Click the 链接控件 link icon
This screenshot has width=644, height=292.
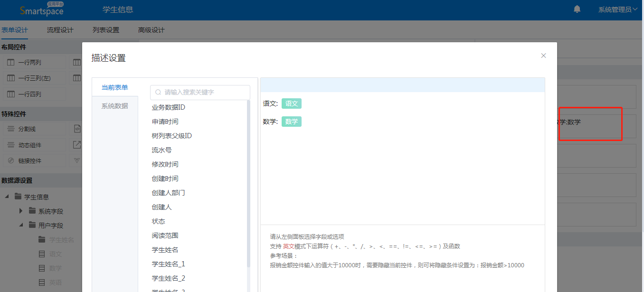[x=11, y=160]
